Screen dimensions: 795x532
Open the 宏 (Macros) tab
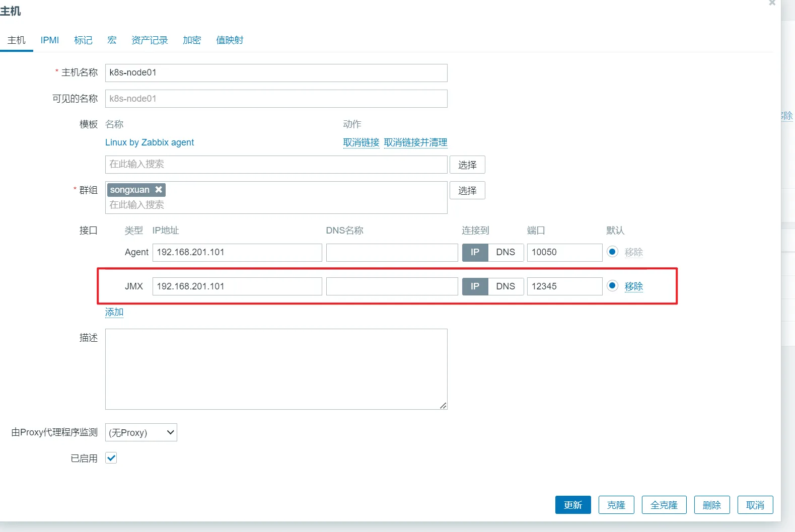pyautogui.click(x=112, y=40)
